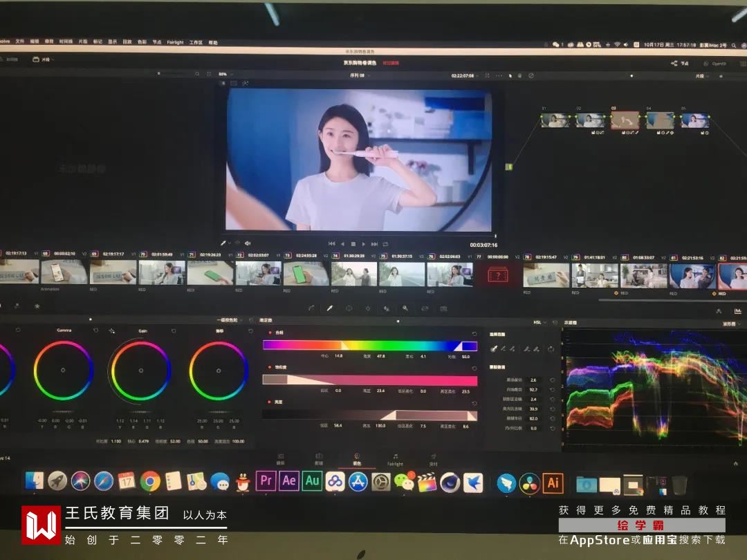Toggle the viewer bypass grades icon
Screen dimensions: 747x560
tap(531, 75)
